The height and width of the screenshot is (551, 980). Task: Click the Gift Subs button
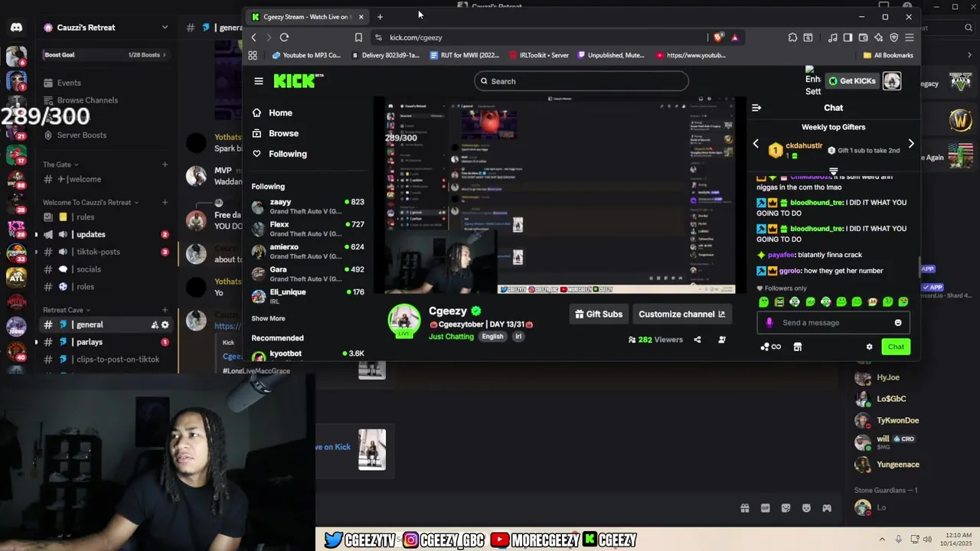599,314
